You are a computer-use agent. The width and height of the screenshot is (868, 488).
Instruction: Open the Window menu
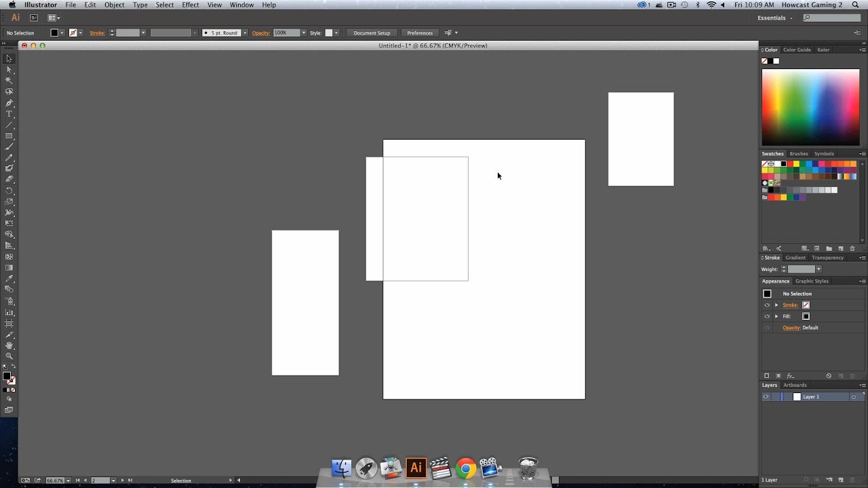pyautogui.click(x=241, y=5)
